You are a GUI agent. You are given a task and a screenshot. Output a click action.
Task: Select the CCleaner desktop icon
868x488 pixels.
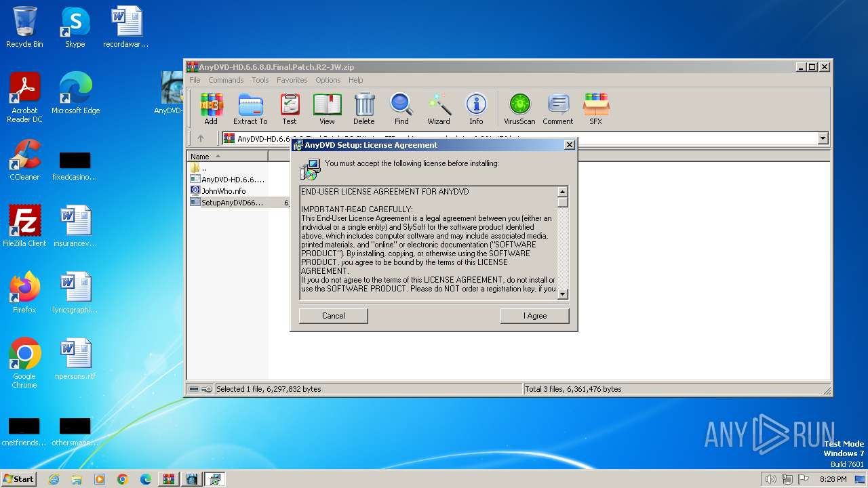[x=24, y=160]
